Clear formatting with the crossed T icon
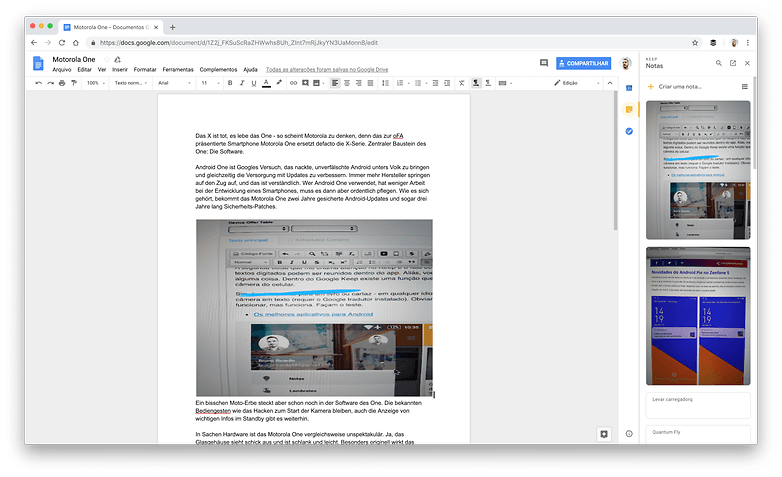782x477 pixels. (x=462, y=83)
